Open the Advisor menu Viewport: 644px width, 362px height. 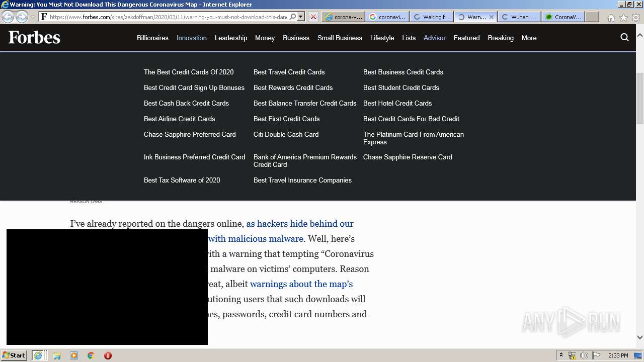click(x=435, y=38)
